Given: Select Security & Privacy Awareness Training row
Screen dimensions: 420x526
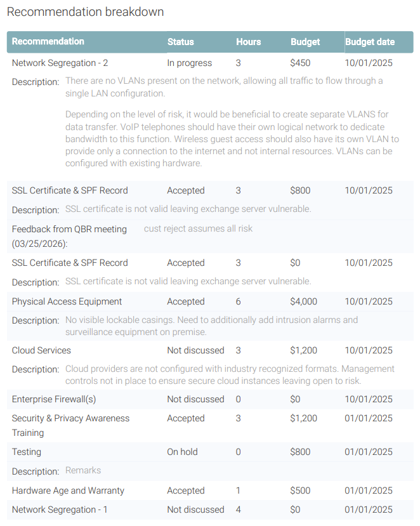Looking at the screenshot, I should pos(210,426).
